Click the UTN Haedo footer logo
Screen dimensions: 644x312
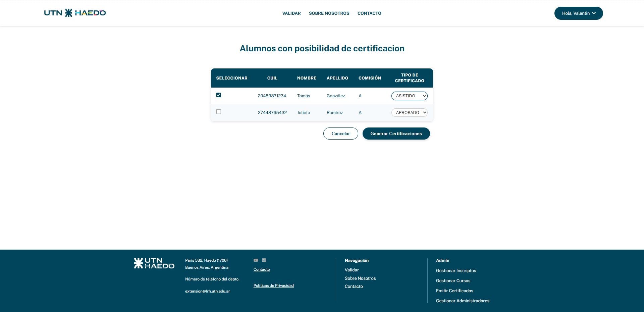point(154,263)
